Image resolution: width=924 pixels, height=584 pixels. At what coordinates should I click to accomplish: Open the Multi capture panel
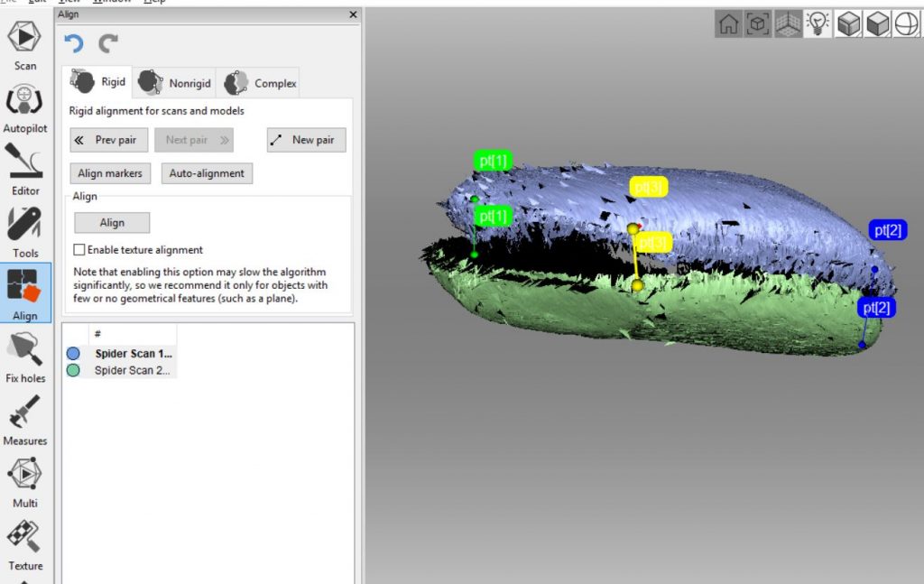click(x=24, y=483)
